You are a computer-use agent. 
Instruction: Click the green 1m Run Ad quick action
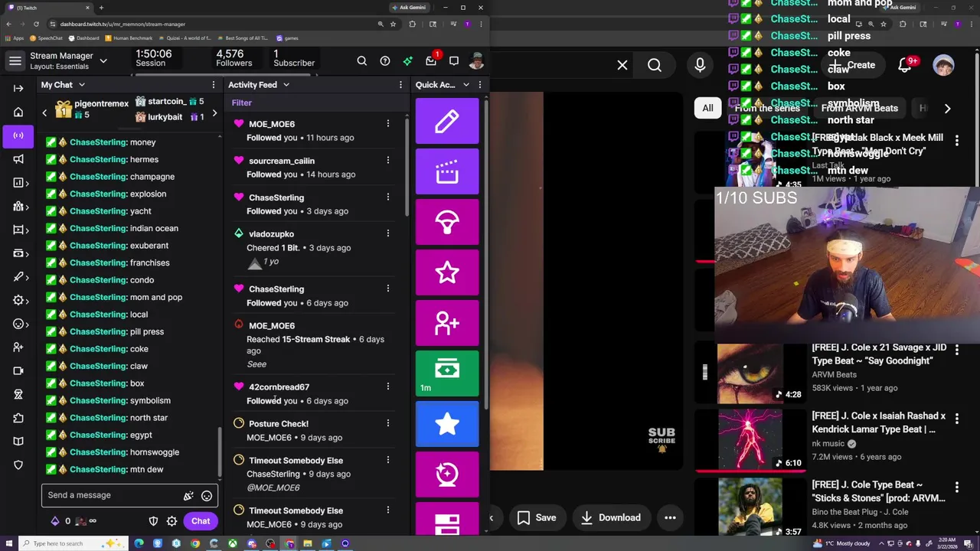pos(447,373)
